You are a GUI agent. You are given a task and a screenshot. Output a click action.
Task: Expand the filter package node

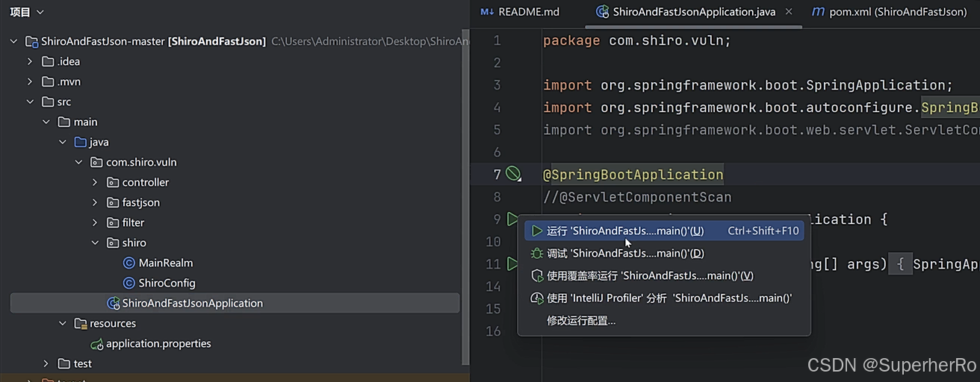[95, 222]
